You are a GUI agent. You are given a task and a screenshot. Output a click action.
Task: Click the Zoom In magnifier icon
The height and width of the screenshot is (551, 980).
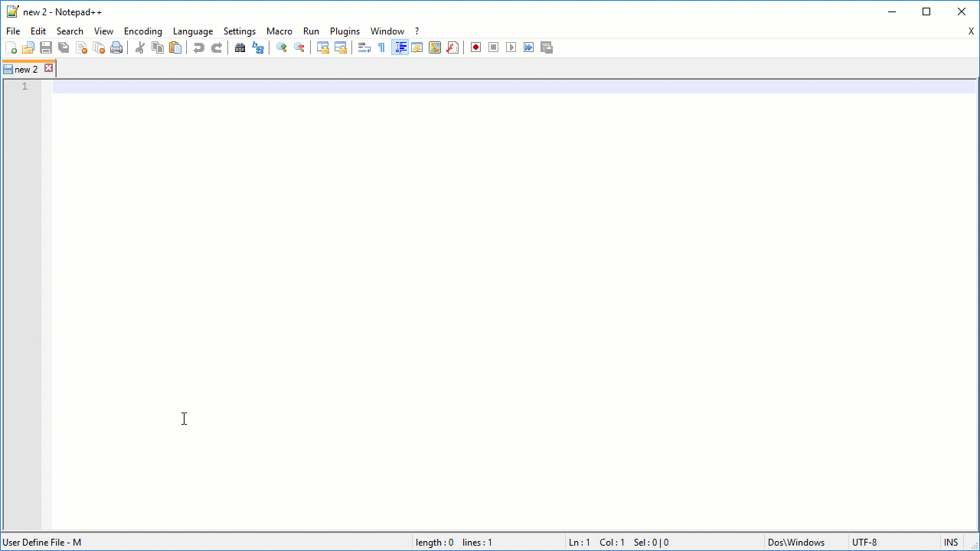coord(282,47)
